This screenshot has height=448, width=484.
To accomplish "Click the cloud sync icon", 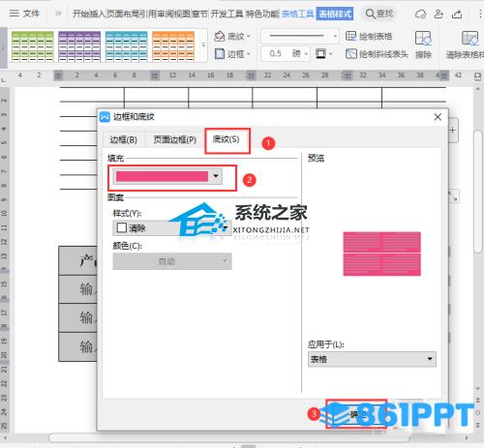I will coord(420,14).
